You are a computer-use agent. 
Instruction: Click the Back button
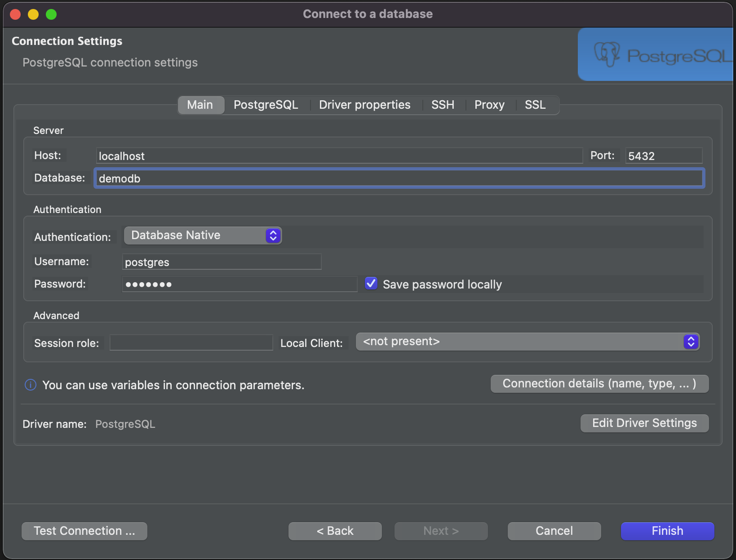[335, 531]
